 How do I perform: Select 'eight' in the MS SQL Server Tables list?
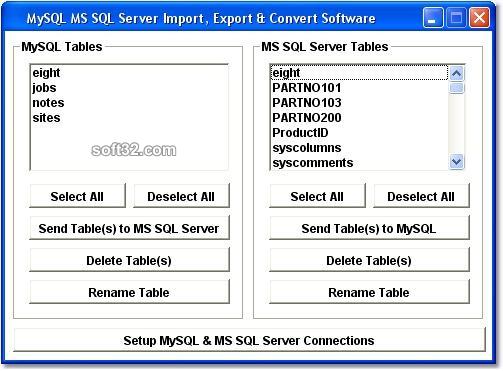[x=359, y=73]
